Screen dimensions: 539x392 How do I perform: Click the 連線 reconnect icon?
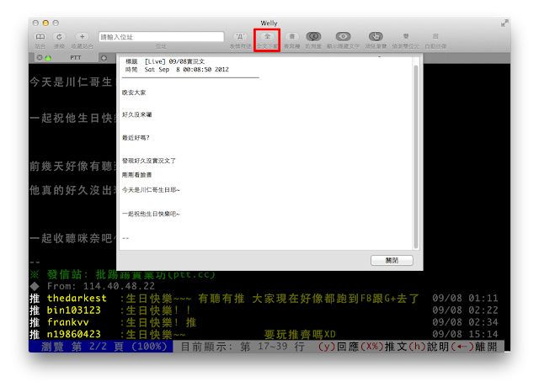[x=59, y=37]
